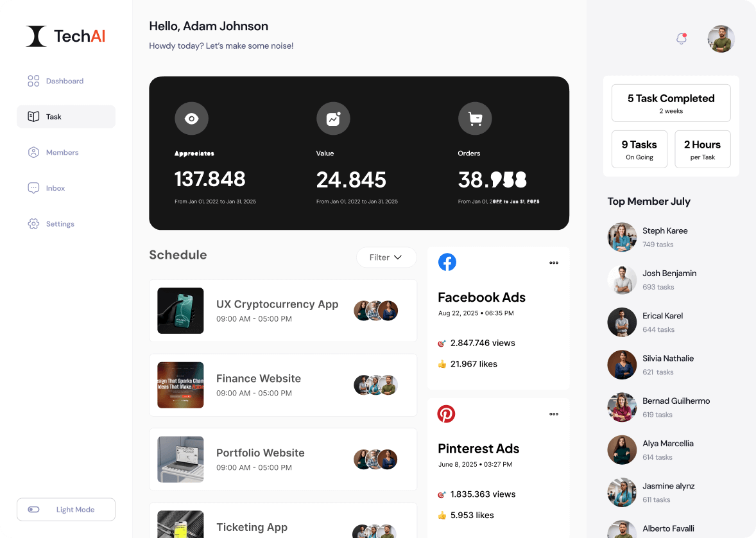Click the 9 Tasks On Going card
Screen dimensions: 756x538
pos(639,149)
